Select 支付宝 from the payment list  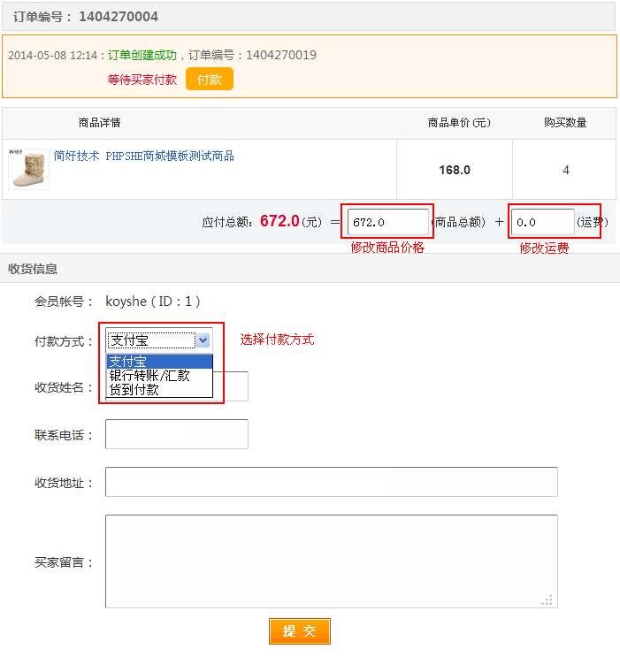point(159,361)
